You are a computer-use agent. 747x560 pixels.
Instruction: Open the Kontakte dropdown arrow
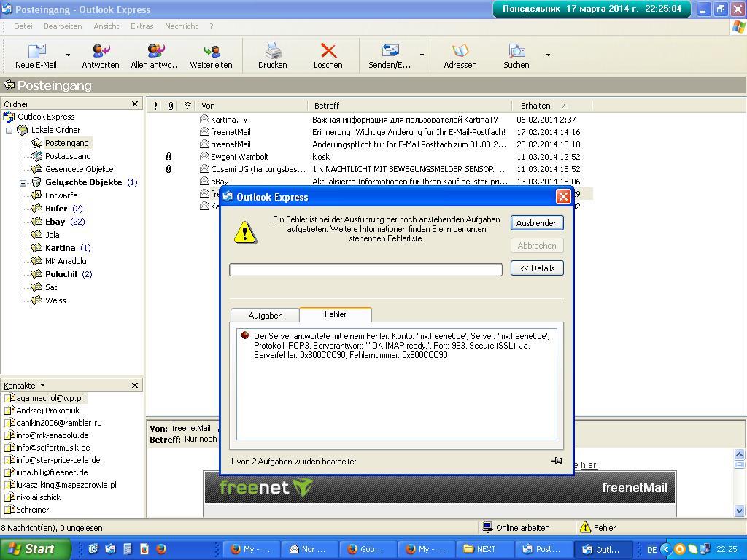[x=43, y=385]
